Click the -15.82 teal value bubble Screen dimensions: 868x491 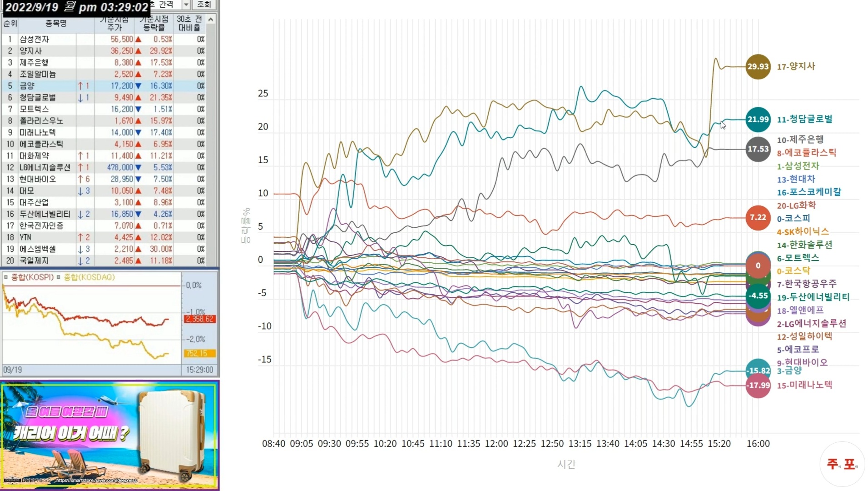pos(758,370)
